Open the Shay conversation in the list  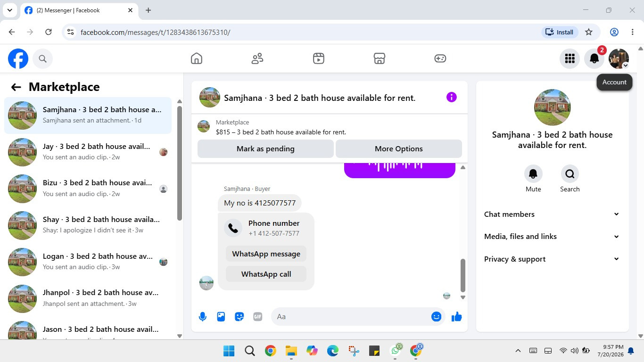[x=88, y=225]
